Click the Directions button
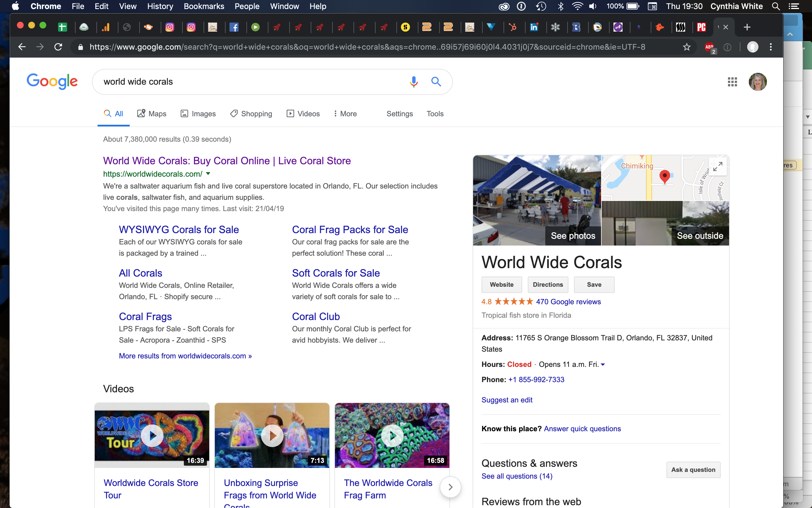The height and width of the screenshot is (508, 812). (x=548, y=284)
